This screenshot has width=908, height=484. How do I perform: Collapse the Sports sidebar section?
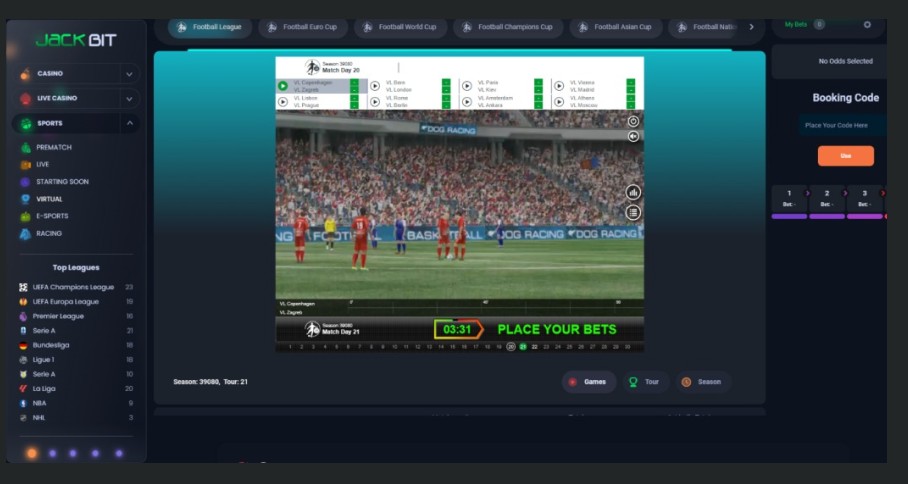point(129,123)
